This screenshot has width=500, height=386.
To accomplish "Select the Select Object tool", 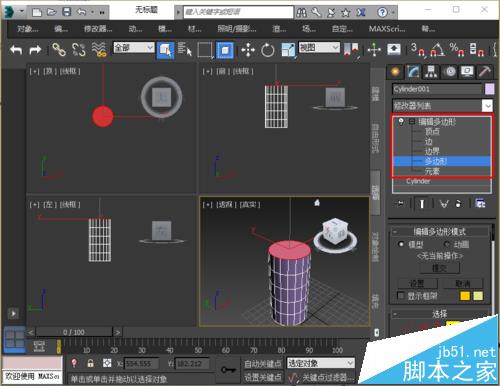I will click(x=166, y=50).
